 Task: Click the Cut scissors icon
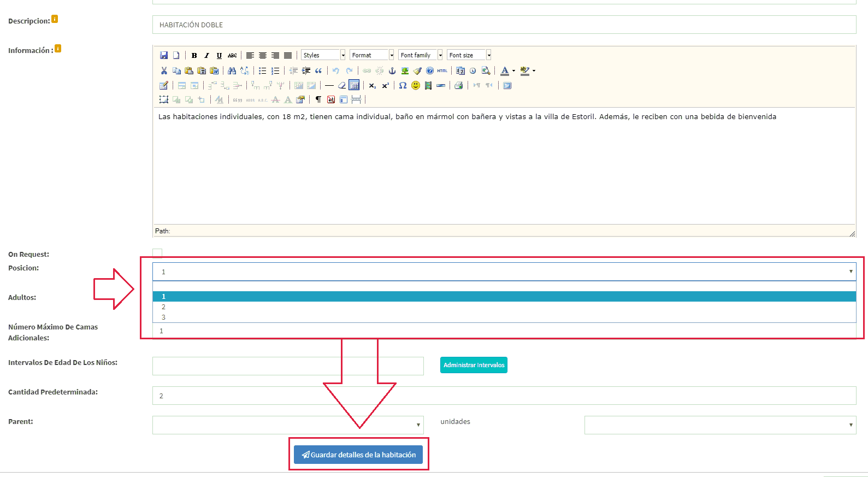pyautogui.click(x=163, y=70)
